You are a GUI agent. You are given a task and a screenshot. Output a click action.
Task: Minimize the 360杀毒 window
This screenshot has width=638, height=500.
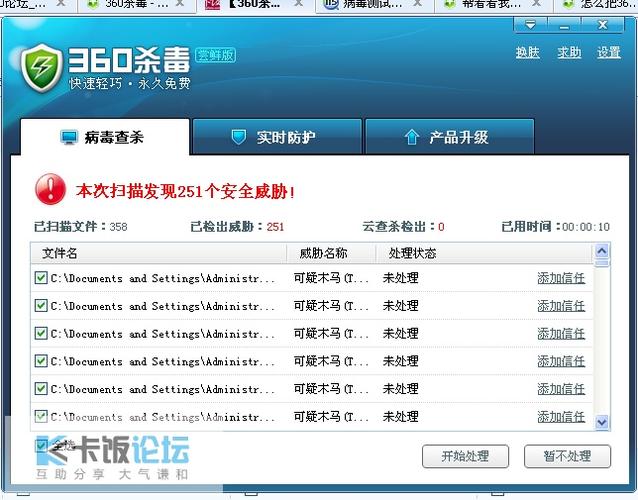(x=564, y=25)
